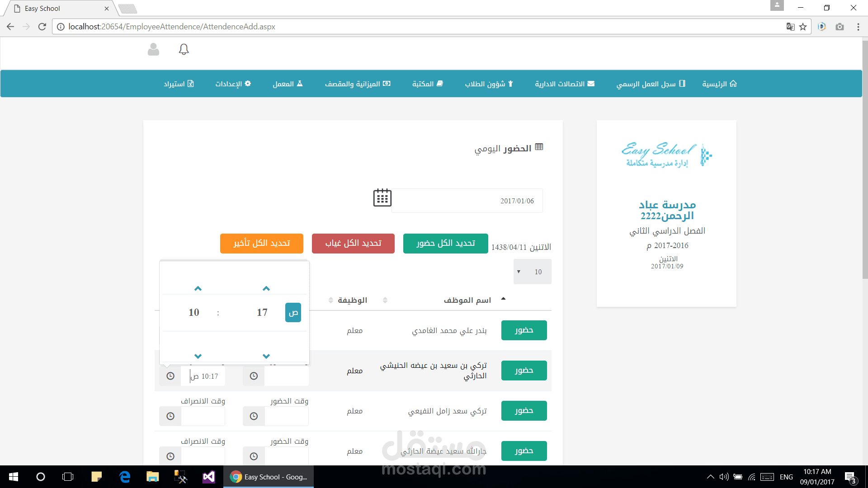Open the rows-per-page dropdown showing 10
Screen dimensions: 868x488
[532, 272]
